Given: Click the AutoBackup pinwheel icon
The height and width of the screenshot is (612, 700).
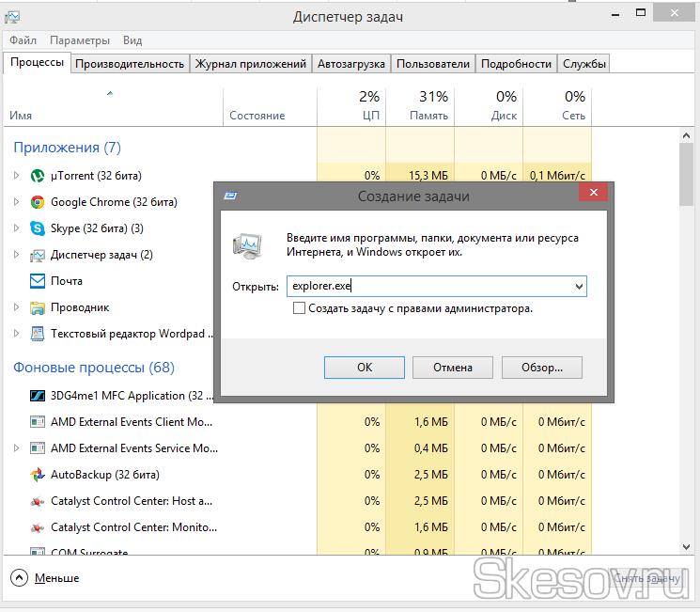Looking at the screenshot, I should click(x=38, y=475).
